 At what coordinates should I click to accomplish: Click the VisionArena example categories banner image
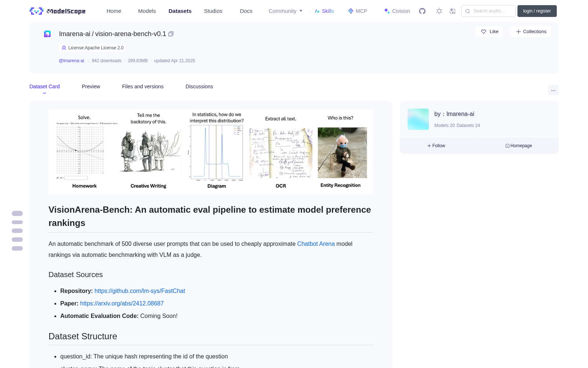click(211, 152)
